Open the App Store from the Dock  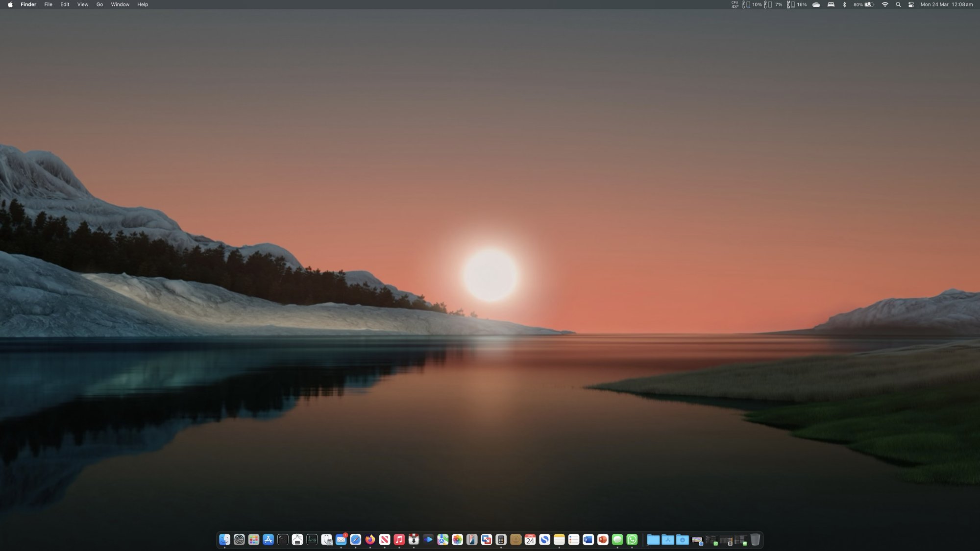click(268, 539)
